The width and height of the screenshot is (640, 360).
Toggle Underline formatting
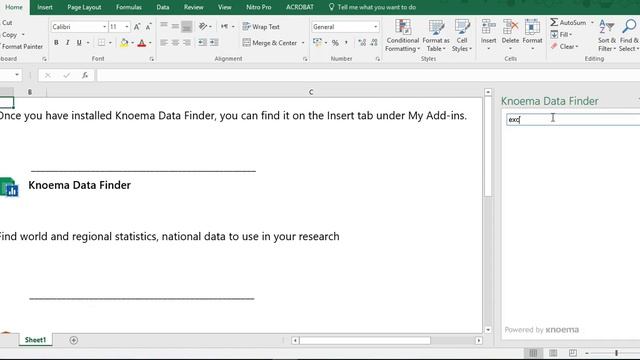[x=79, y=43]
